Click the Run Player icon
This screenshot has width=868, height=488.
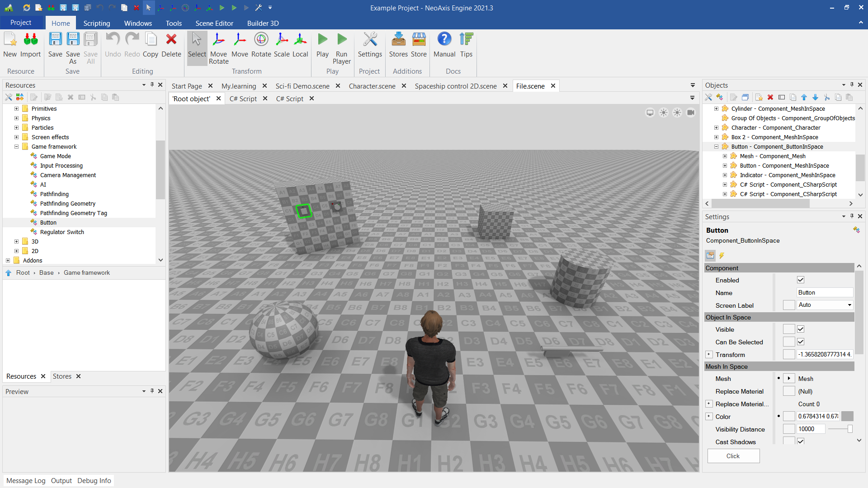point(342,40)
